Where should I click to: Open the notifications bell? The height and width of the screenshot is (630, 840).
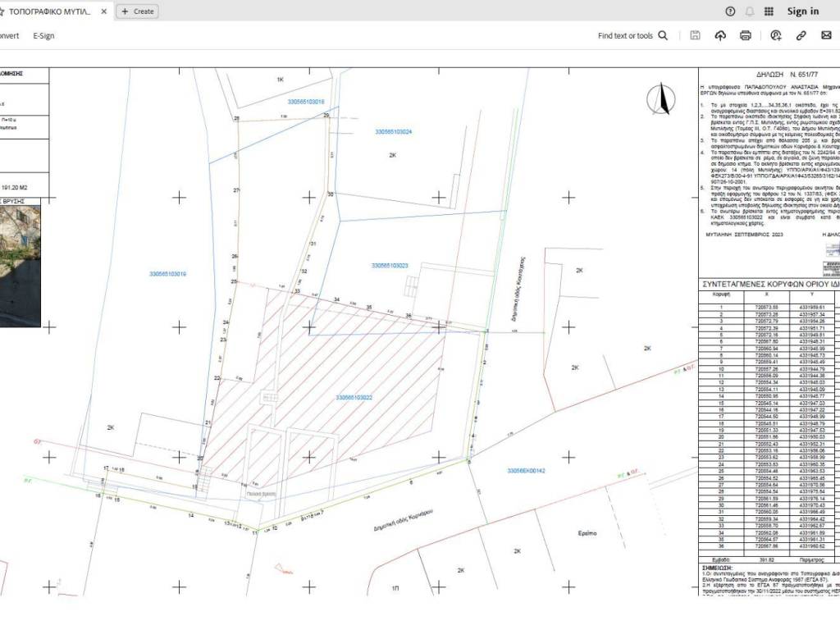click(x=749, y=11)
